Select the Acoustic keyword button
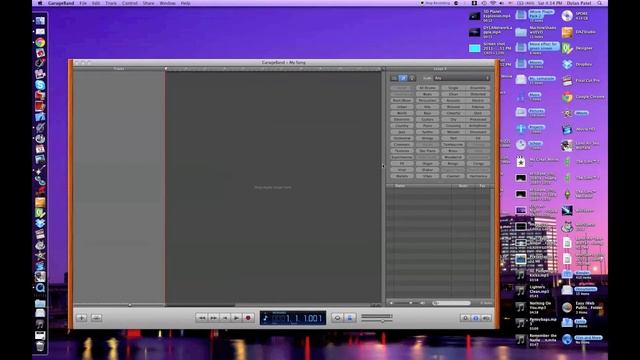 pos(453,100)
